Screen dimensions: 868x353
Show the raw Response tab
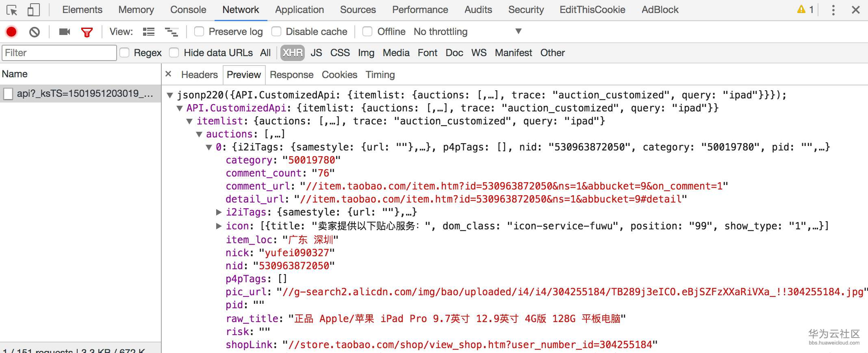pos(292,75)
